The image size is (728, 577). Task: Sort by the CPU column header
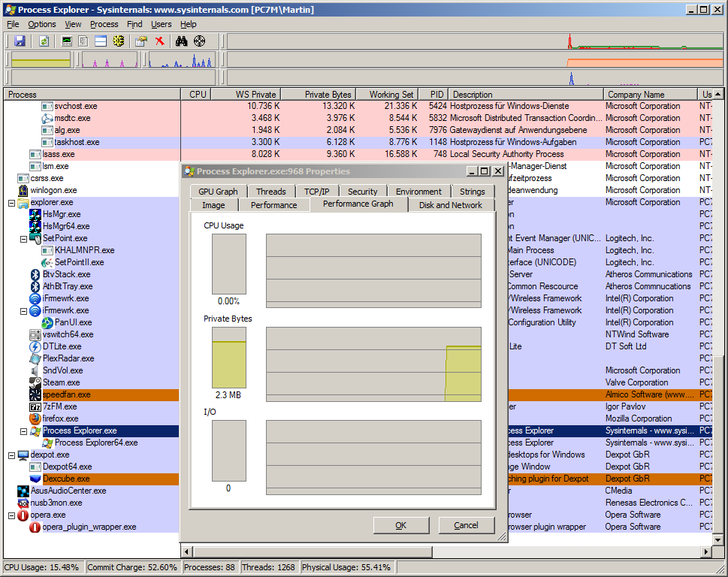[197, 94]
